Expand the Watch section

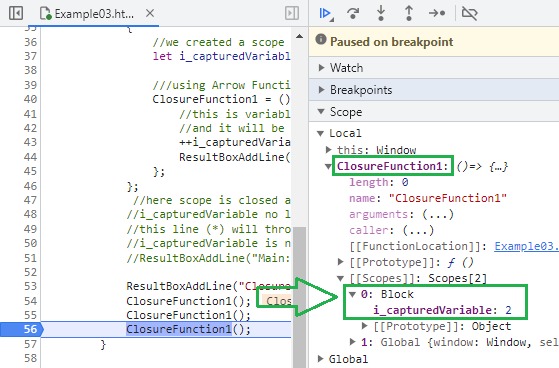pyautogui.click(x=321, y=67)
